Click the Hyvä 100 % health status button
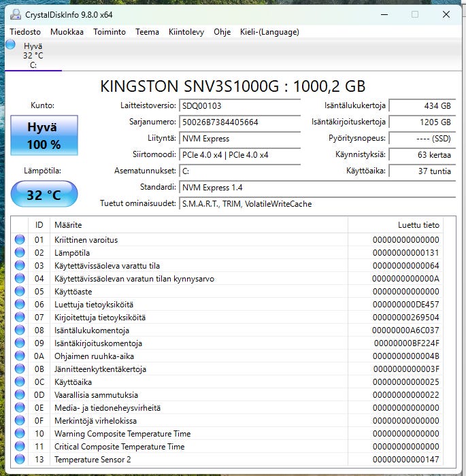This screenshot has width=466, height=476. click(x=44, y=135)
